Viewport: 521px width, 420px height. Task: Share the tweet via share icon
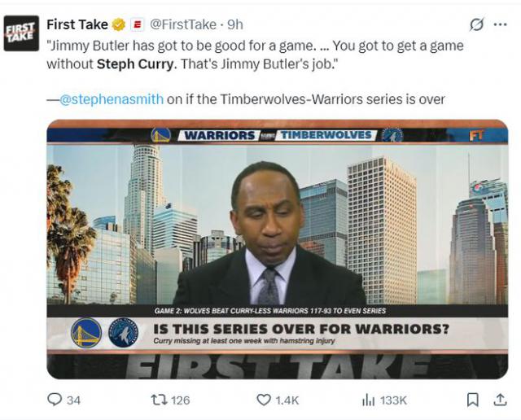coord(500,400)
